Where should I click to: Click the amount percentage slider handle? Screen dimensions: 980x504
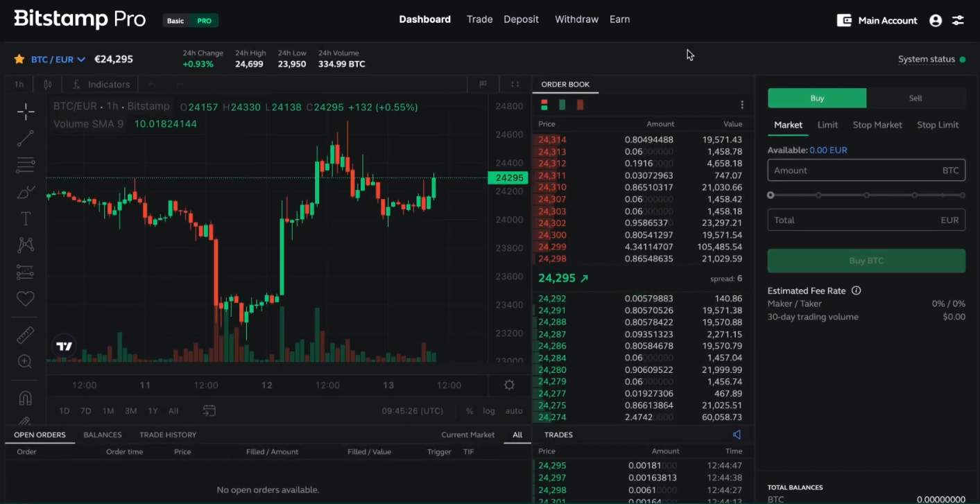tap(771, 195)
